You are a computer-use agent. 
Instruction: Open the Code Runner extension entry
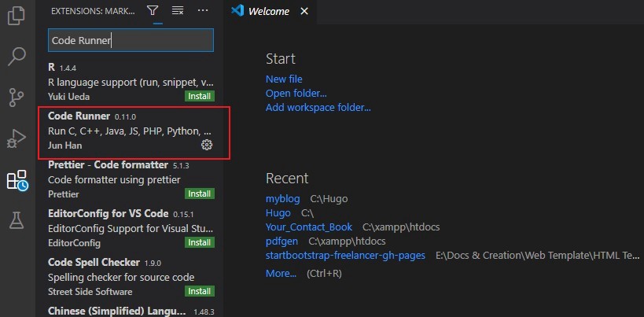point(131,133)
